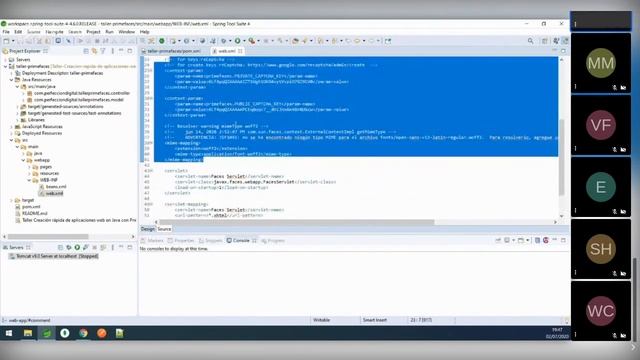
Task: Open the Window menu
Action: click(127, 32)
